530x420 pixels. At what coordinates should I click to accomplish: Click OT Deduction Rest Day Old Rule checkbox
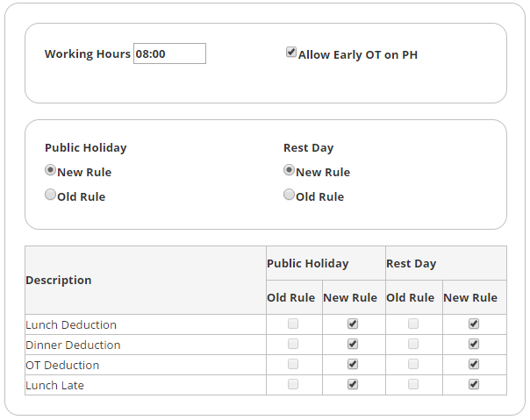[x=413, y=364]
